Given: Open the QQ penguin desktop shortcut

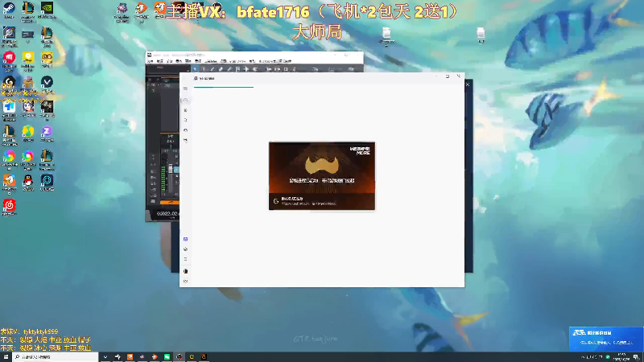Looking at the screenshot, I should click(28, 183).
